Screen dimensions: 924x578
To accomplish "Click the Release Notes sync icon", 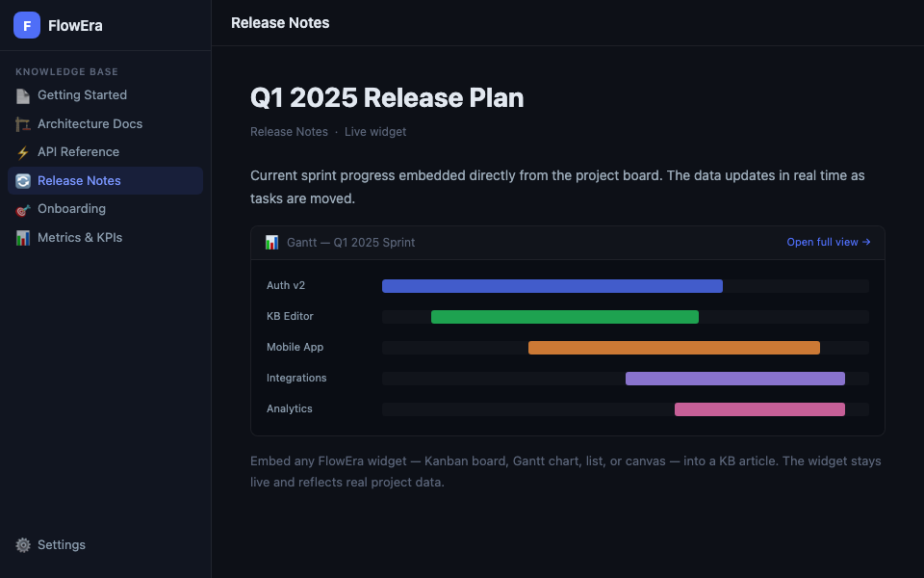I will (23, 181).
